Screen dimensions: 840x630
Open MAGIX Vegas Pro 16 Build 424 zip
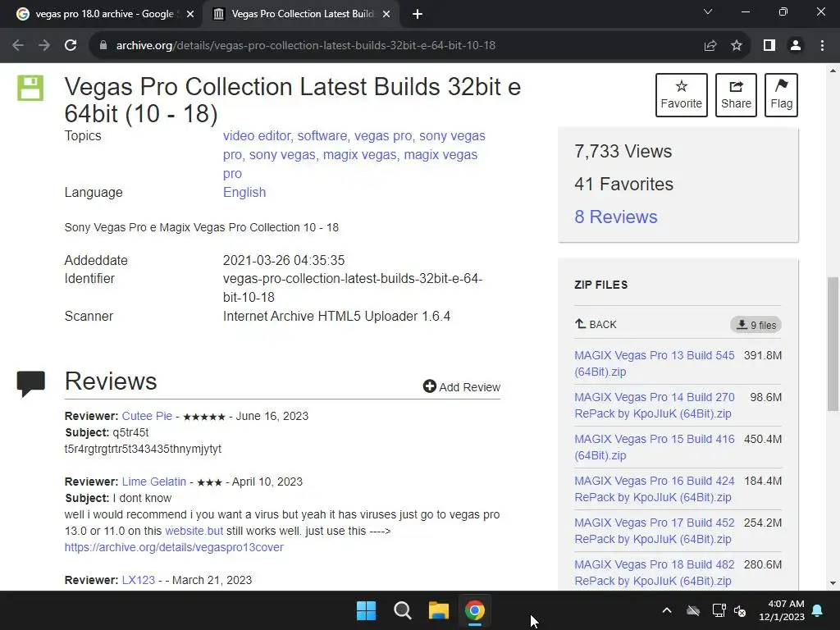click(654, 489)
